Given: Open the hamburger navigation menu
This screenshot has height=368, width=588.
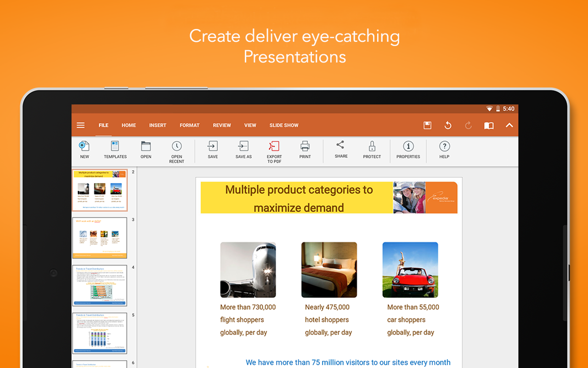Looking at the screenshot, I should coord(81,125).
